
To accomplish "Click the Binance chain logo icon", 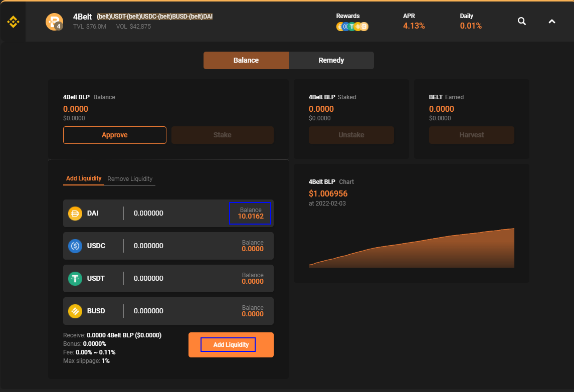I will coord(13,22).
